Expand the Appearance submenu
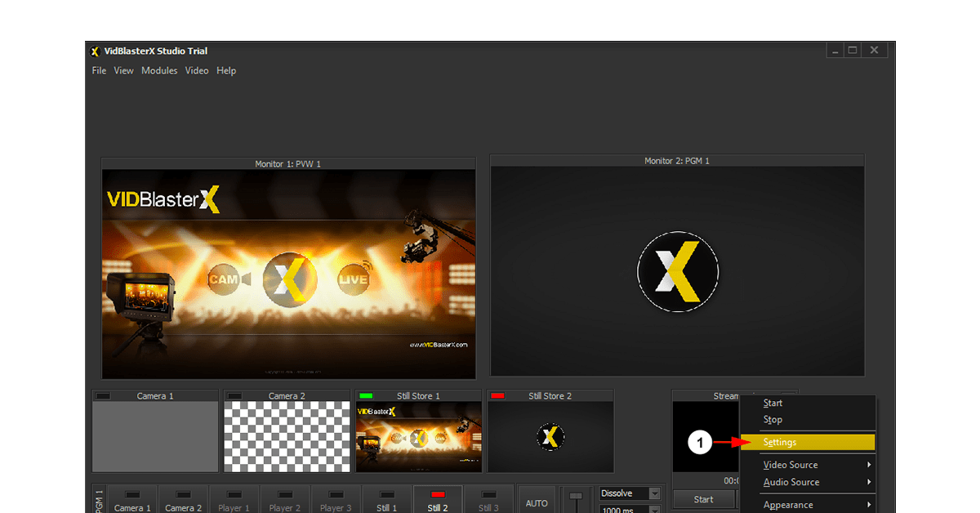This screenshot has width=980, height=513. pyautogui.click(x=808, y=505)
